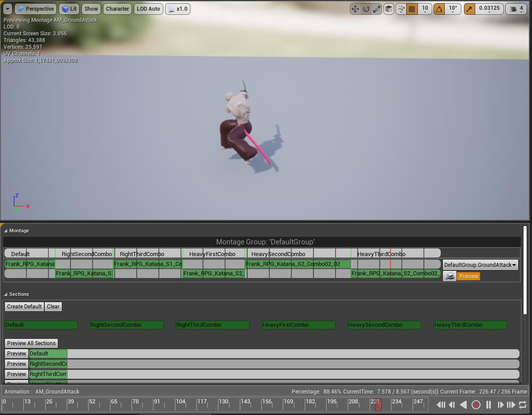Step one frame forward
The height and width of the screenshot is (415, 532).
(500, 405)
